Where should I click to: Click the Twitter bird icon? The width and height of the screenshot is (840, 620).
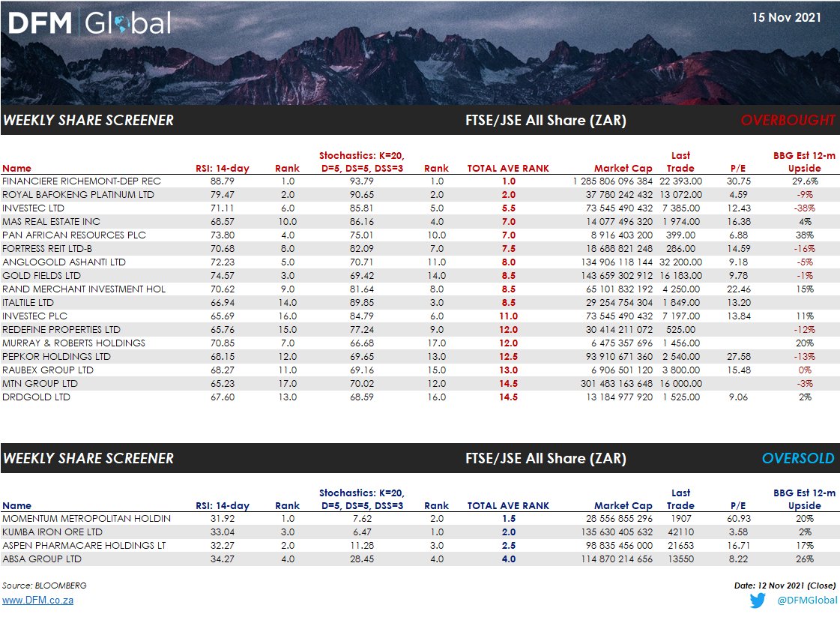758,601
